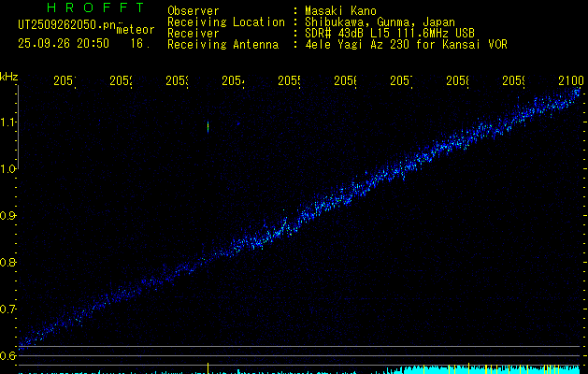The width and height of the screenshot is (588, 374).
Task: Click the yellow marker on the bottom strip
Action: (208, 367)
